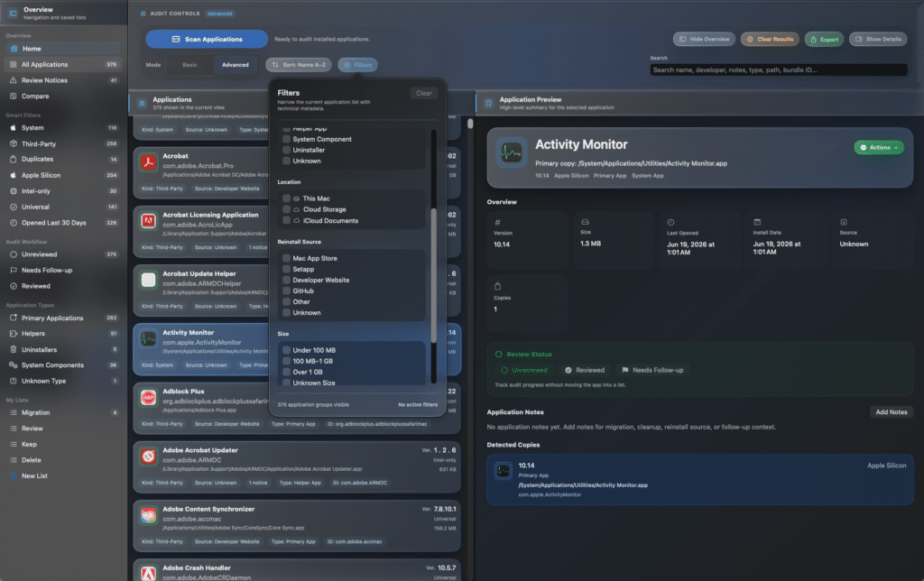Filter by System Components type

63,364
